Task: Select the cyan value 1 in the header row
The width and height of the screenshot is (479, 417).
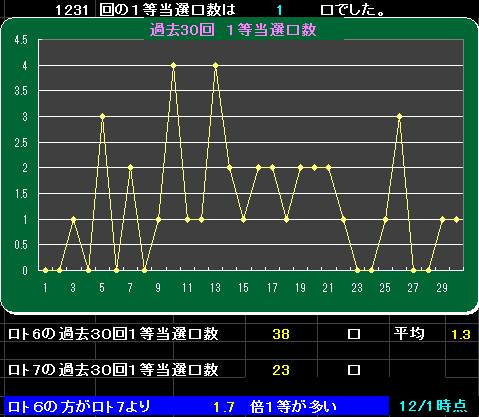Action: (279, 10)
